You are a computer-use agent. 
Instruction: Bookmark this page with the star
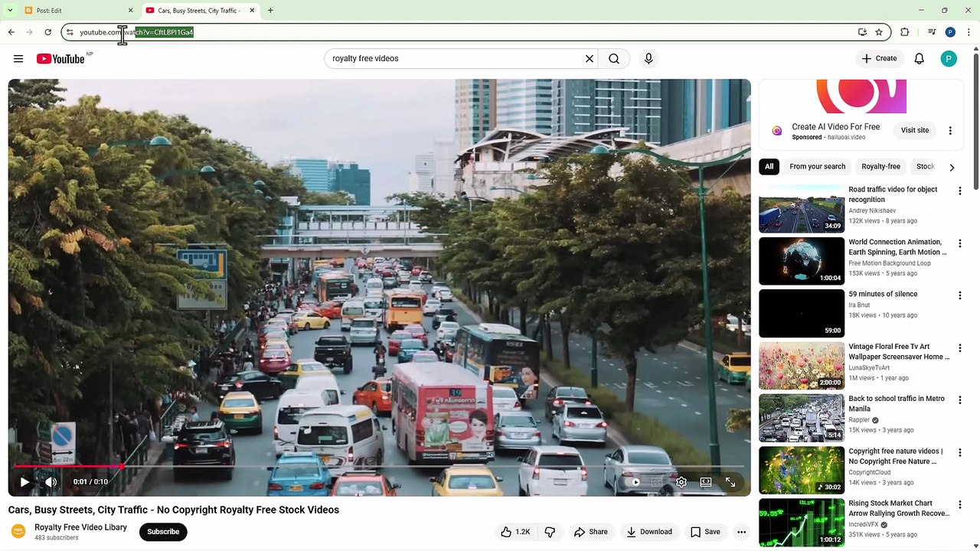click(879, 32)
